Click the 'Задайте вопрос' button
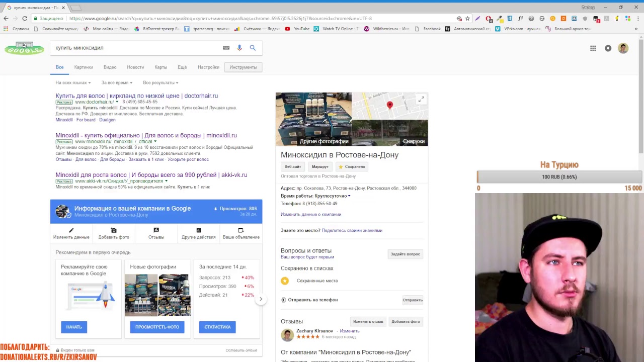Viewport: 644px width, 362px height. click(x=406, y=254)
